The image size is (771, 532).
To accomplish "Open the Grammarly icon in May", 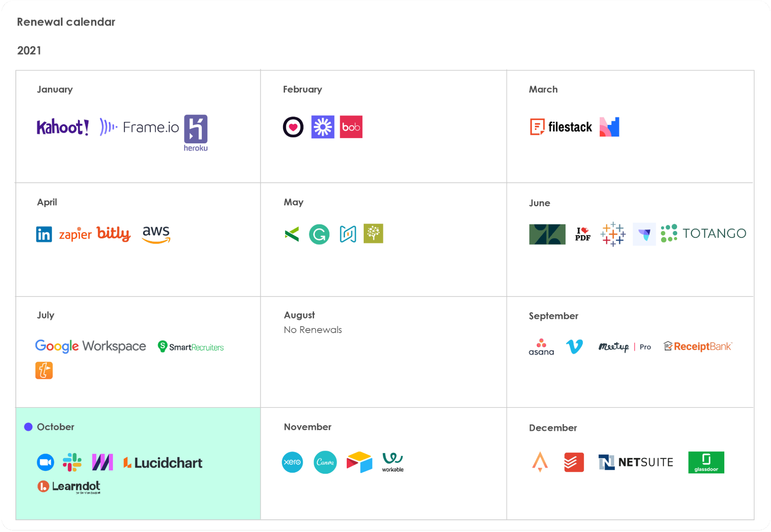I will (319, 234).
